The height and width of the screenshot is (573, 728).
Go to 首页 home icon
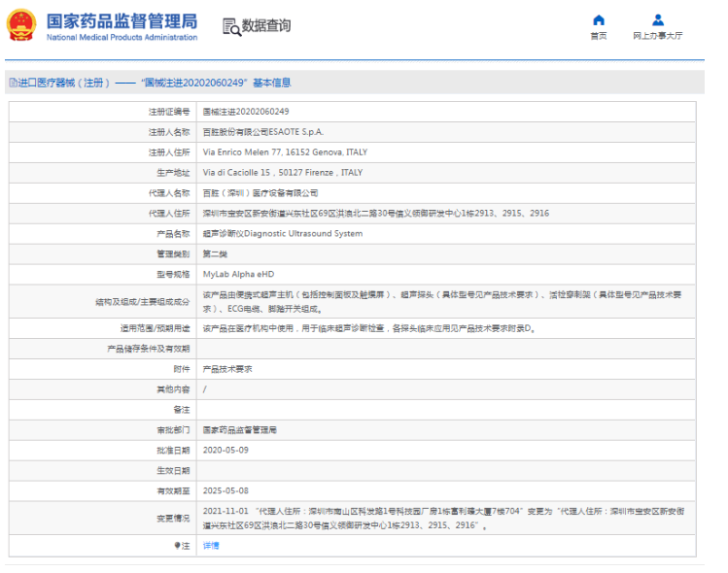pyautogui.click(x=599, y=20)
